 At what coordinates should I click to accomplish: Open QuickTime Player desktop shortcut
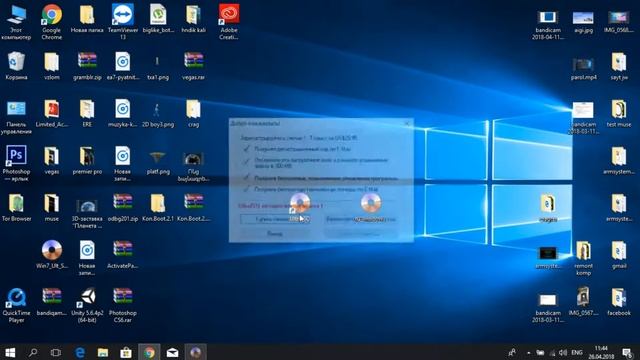tap(16, 305)
